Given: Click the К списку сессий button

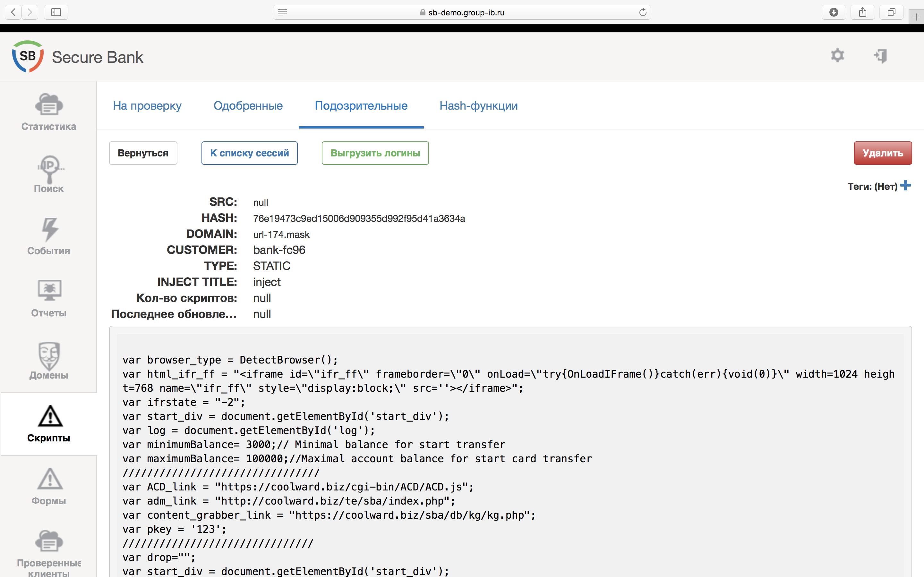Looking at the screenshot, I should coord(249,153).
